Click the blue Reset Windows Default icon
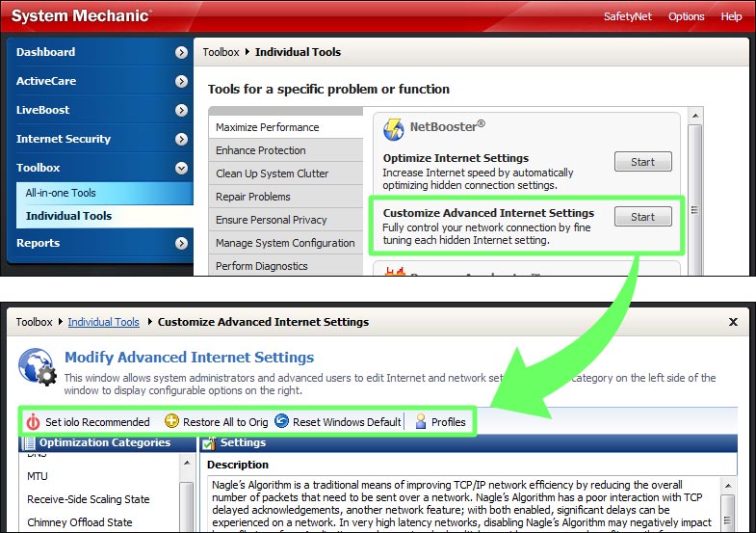Image resolution: width=756 pixels, height=533 pixels. (x=281, y=421)
